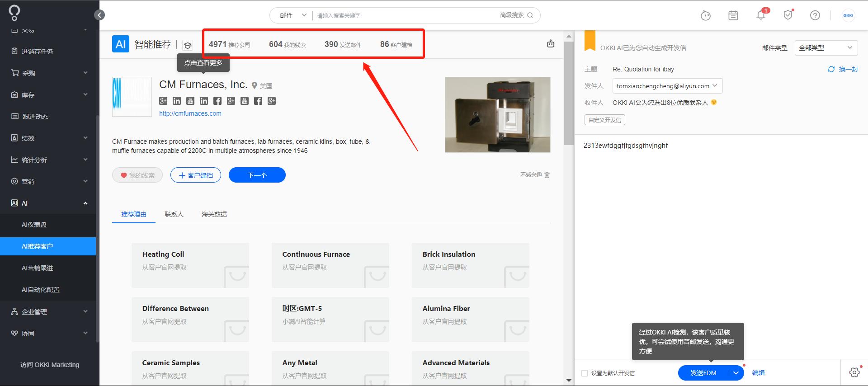Image resolution: width=868 pixels, height=386 pixels.
Task: Open the first LinkedIn icon under CM Furnaces
Action: tap(177, 101)
